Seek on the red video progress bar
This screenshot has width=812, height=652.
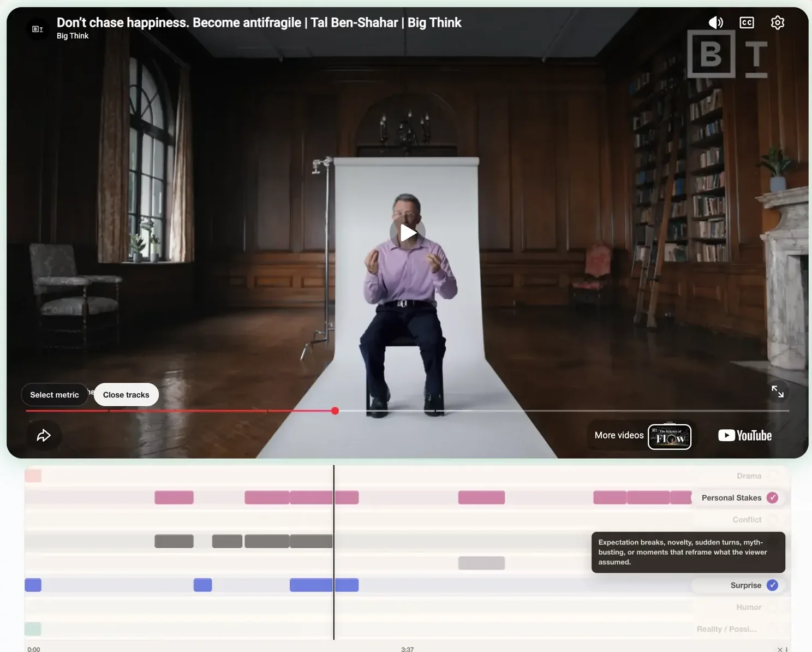click(x=180, y=411)
